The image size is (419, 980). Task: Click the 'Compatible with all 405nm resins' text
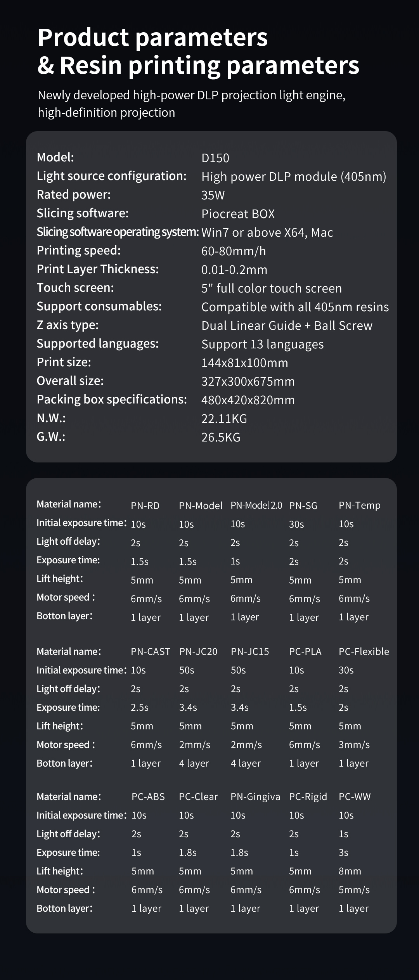pyautogui.click(x=295, y=307)
